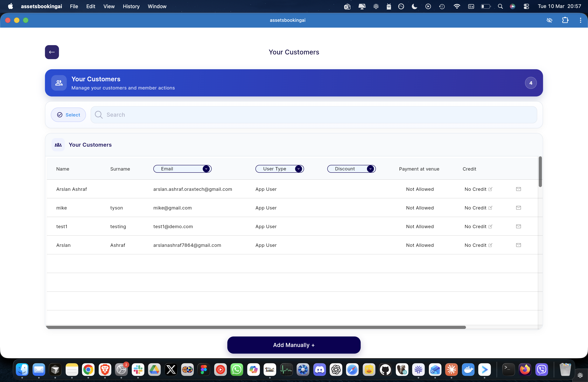This screenshot has height=382, width=588.
Task: Click the horizontal table scrollbar
Action: tap(256, 327)
